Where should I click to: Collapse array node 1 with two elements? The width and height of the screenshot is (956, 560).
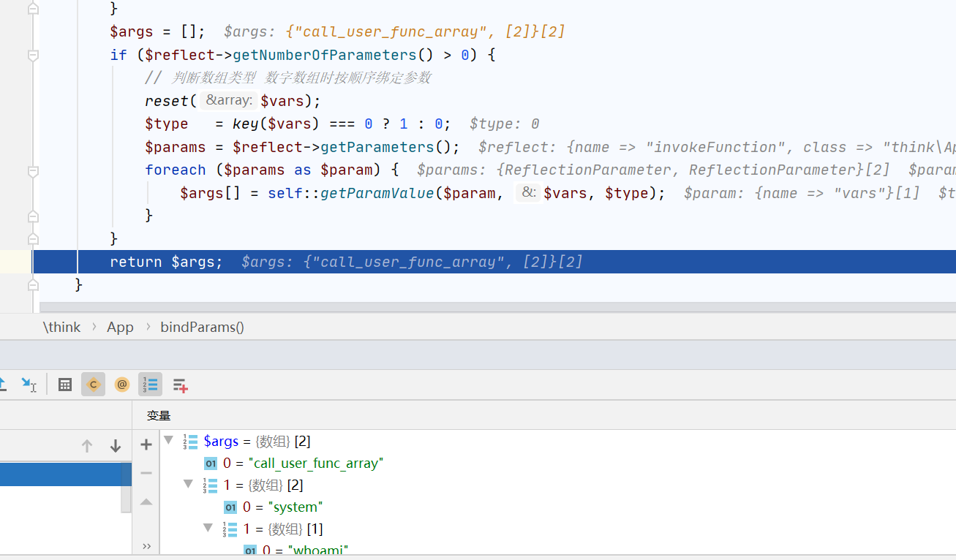click(189, 484)
